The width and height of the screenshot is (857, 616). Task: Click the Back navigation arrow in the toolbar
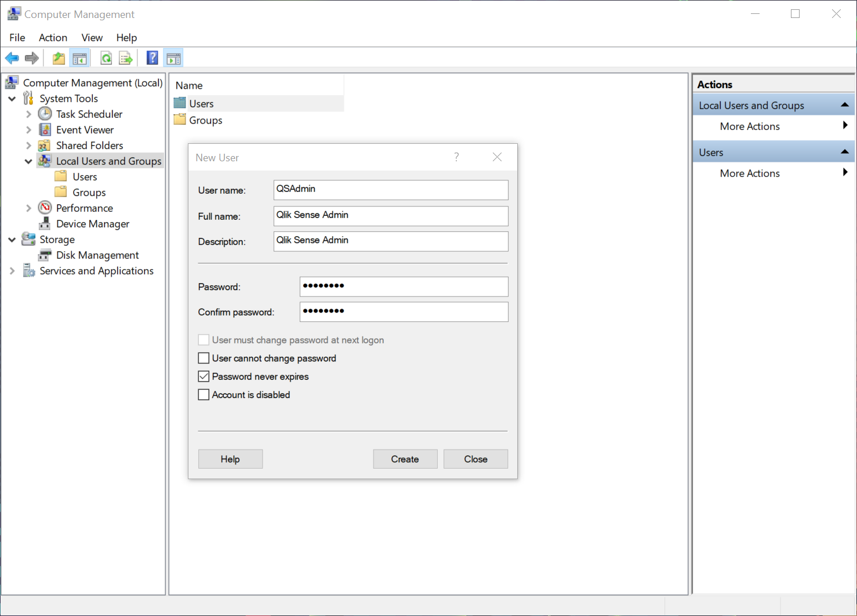tap(12, 57)
